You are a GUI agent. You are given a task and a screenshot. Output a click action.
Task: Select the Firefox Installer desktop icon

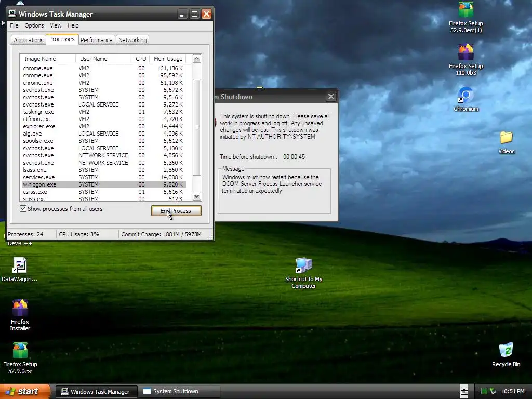tap(20, 315)
